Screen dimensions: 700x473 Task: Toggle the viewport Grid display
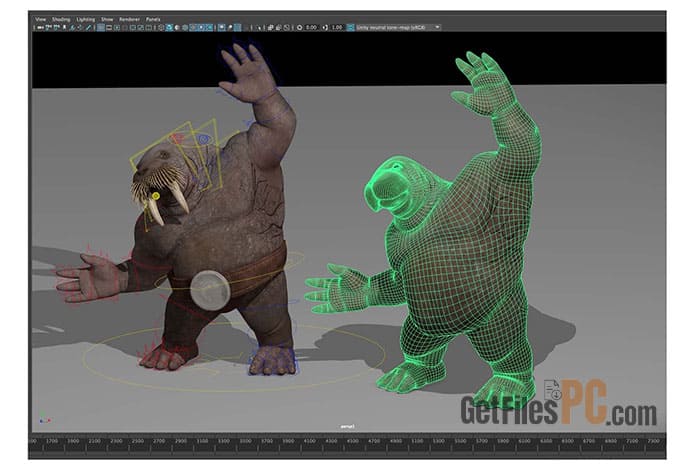tap(100, 28)
